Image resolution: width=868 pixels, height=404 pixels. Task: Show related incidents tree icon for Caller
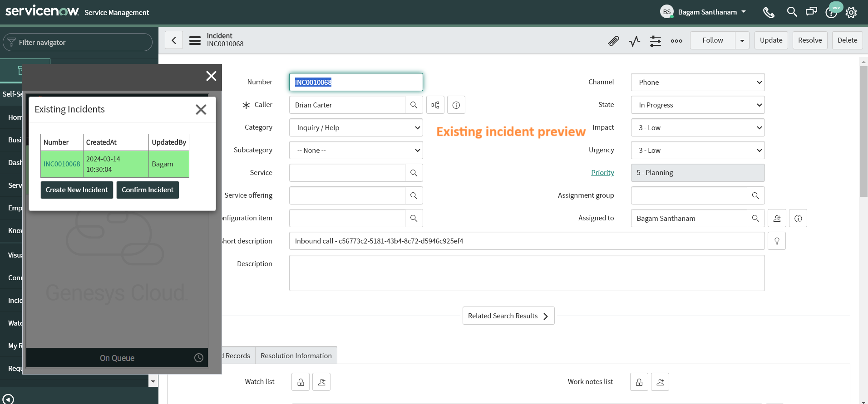tap(435, 105)
